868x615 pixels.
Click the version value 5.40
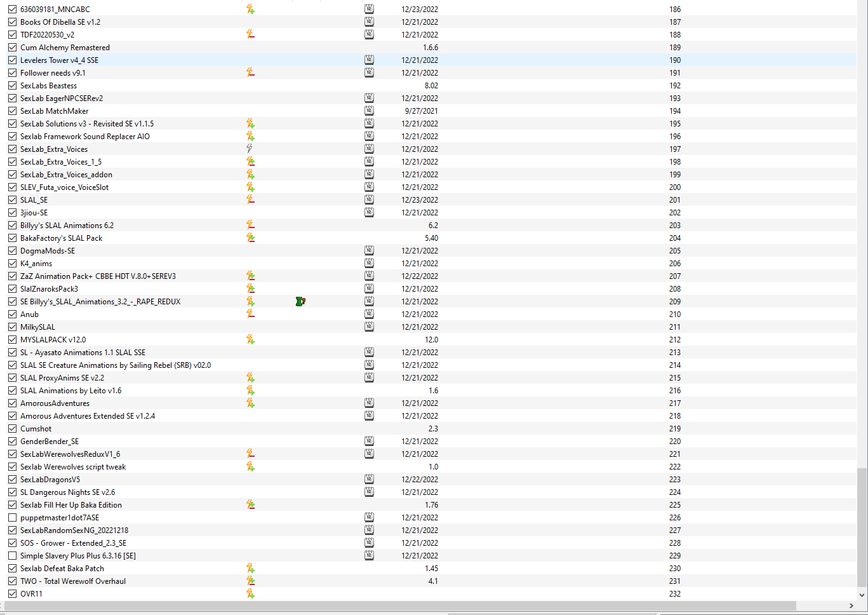click(x=431, y=238)
